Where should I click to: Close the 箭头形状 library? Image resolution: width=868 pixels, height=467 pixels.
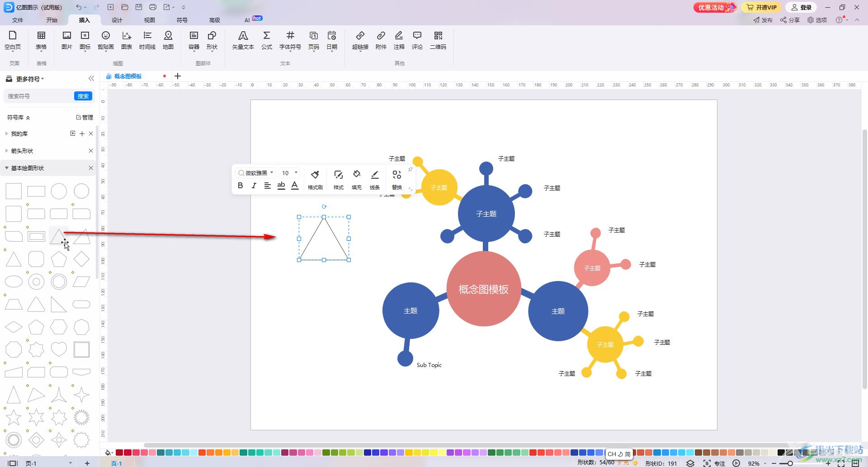coord(91,151)
